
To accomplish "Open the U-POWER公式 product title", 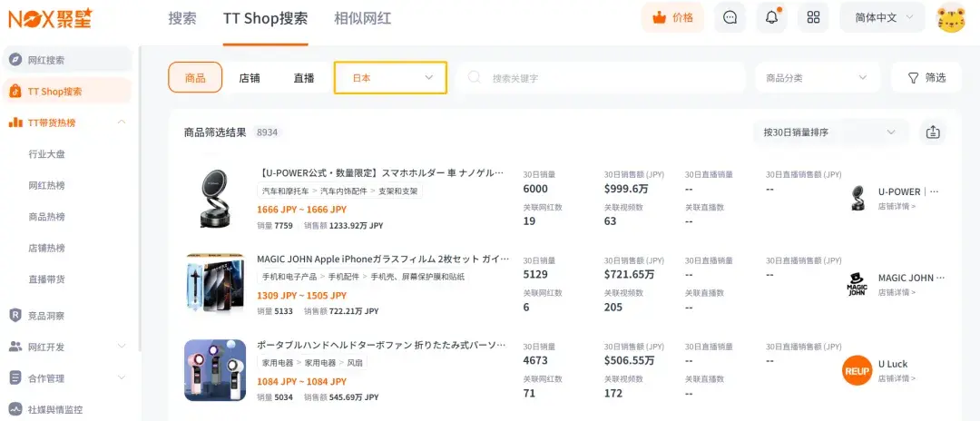I will (380, 172).
